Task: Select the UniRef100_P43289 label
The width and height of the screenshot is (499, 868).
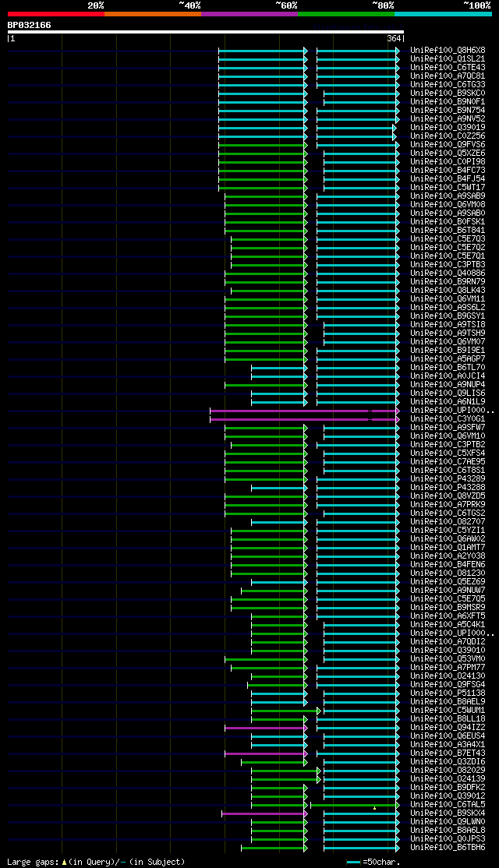Action: pos(448,479)
